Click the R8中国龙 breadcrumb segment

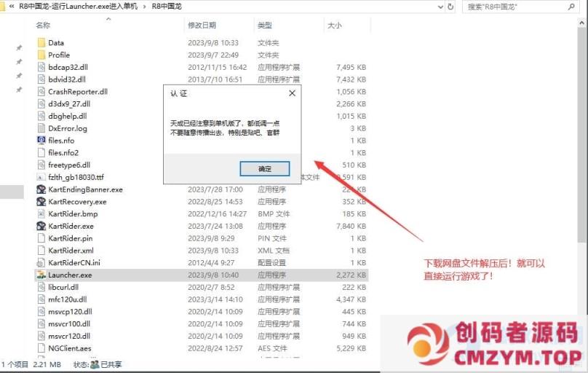click(167, 7)
